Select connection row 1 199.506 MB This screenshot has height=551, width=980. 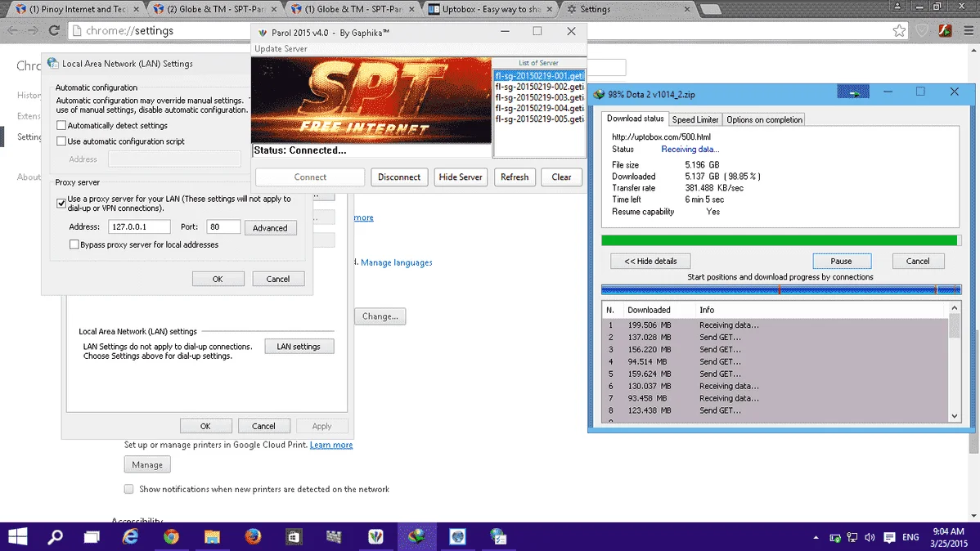775,325
